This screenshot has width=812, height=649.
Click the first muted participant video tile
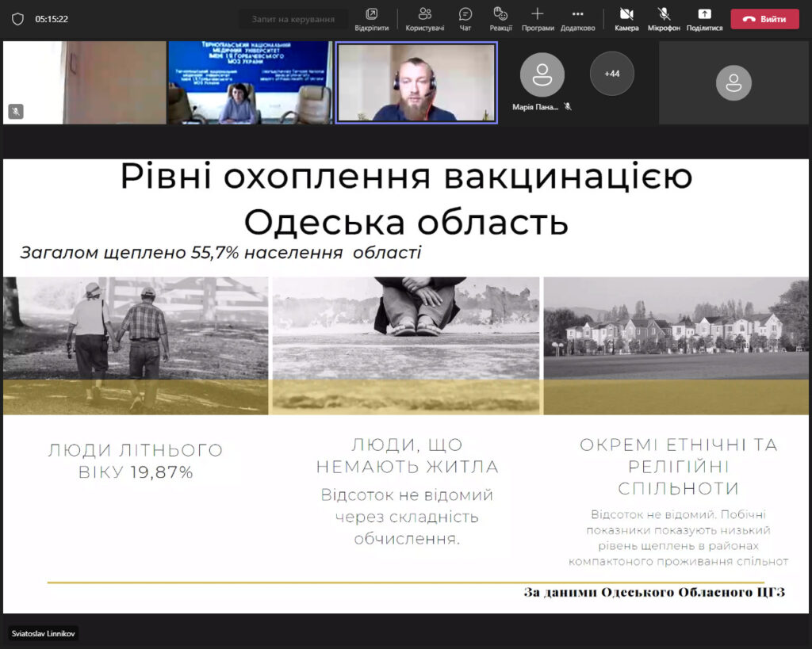[84, 82]
